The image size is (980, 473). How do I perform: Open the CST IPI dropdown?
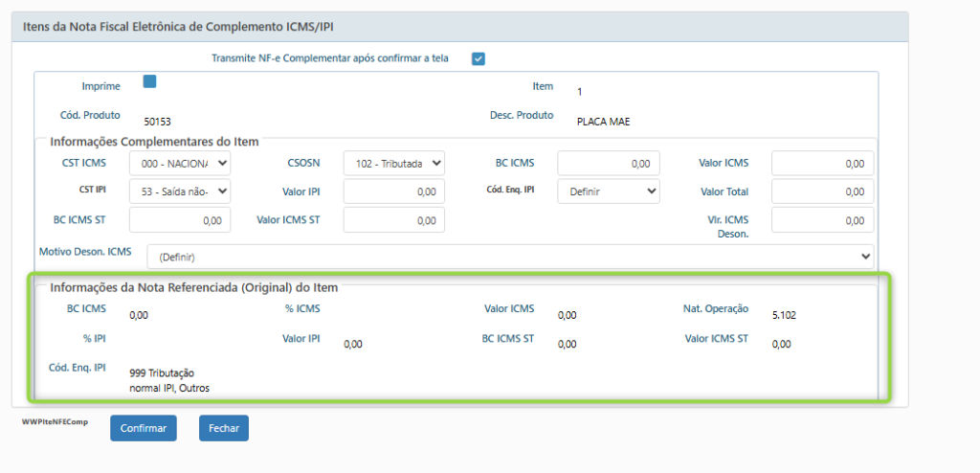180,191
